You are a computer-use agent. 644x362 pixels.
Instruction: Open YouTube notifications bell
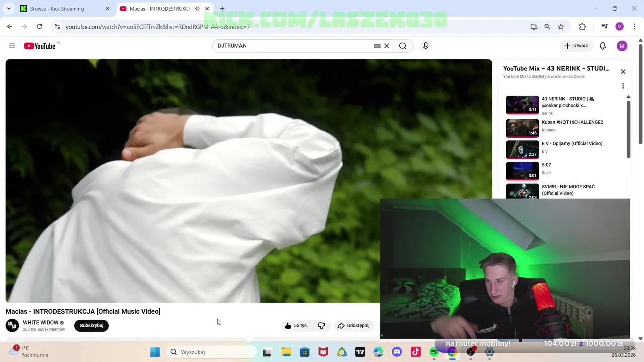(603, 46)
